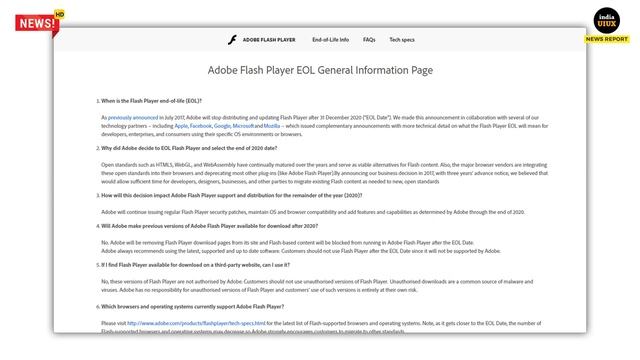This screenshot has height=360, width=640.
Task: Click the NEWS REPORT yellow label
Action: click(607, 39)
